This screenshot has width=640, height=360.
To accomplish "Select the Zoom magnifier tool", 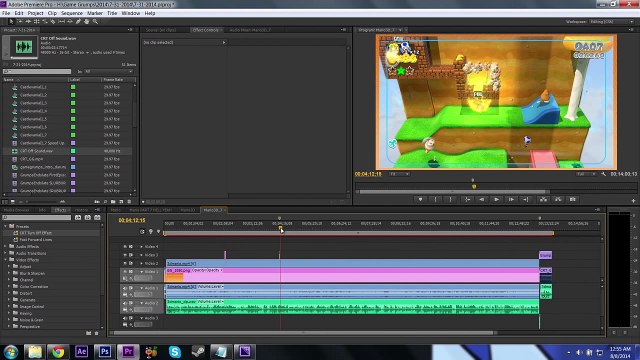I will (x=95, y=21).
